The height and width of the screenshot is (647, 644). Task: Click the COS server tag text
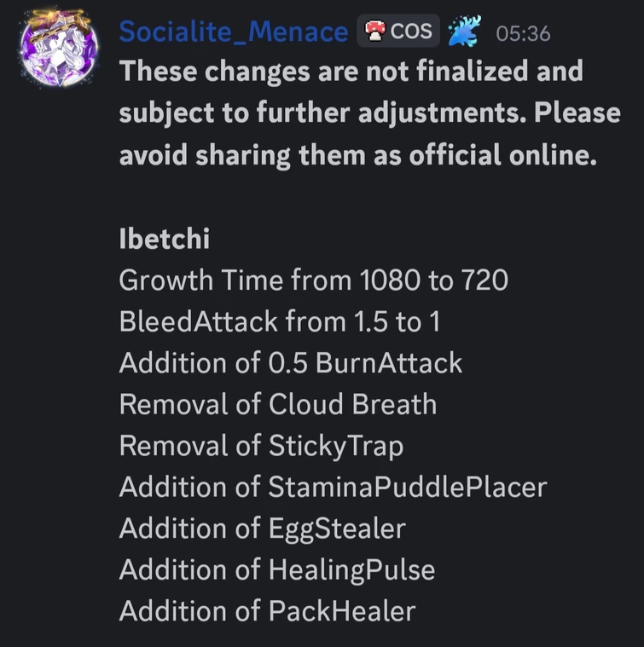411,32
